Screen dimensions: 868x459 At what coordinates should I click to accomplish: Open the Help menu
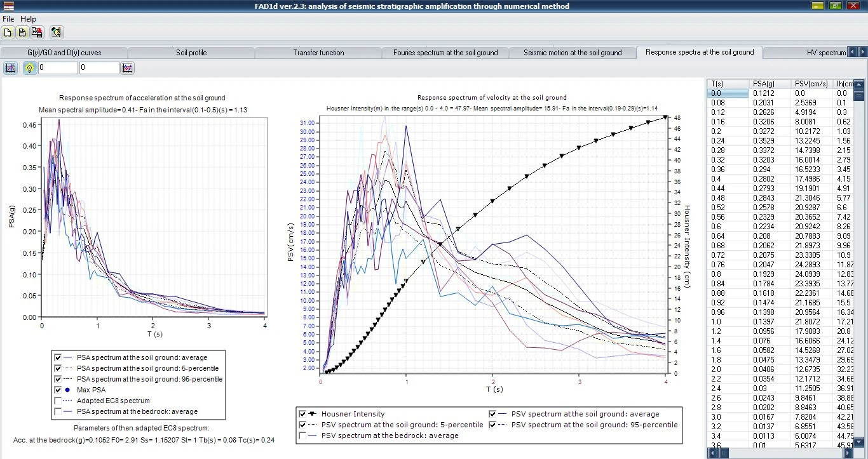click(28, 19)
